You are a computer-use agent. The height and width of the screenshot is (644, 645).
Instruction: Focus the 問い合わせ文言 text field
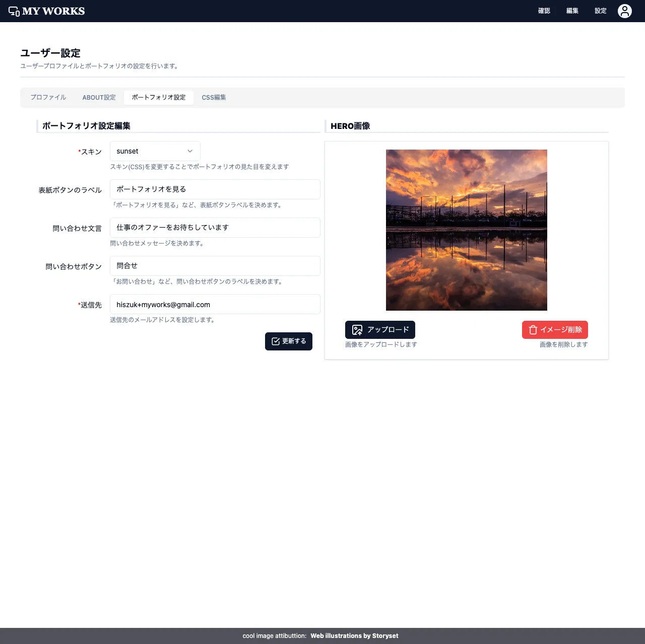click(215, 228)
